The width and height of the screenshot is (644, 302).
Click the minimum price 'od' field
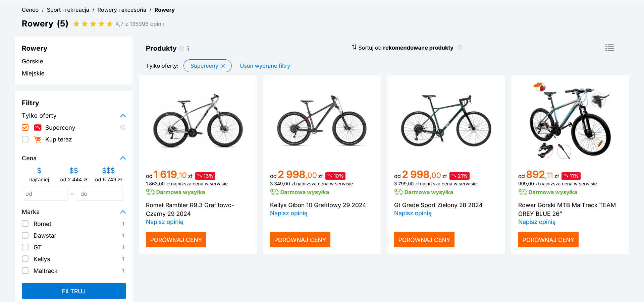45,194
